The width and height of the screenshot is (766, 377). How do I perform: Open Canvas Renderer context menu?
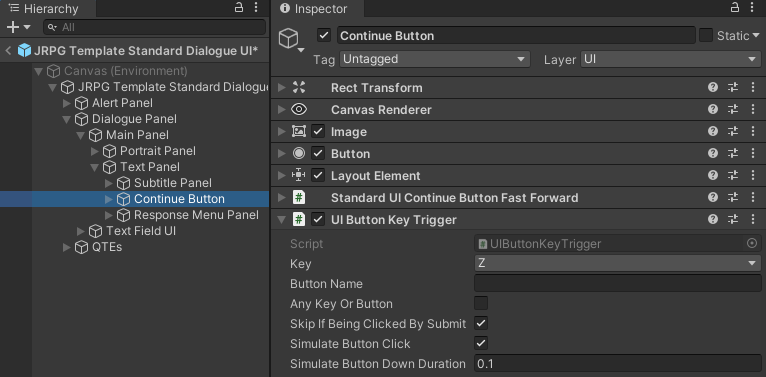click(x=753, y=109)
